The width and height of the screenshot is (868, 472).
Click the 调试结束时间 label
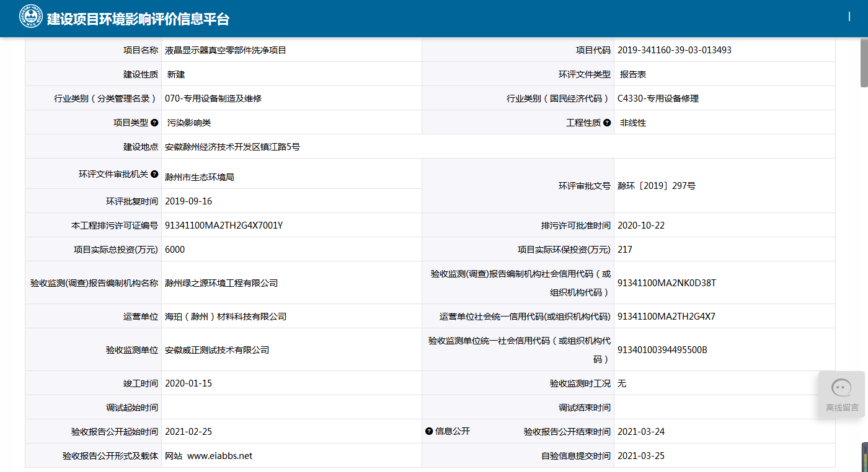coord(585,408)
